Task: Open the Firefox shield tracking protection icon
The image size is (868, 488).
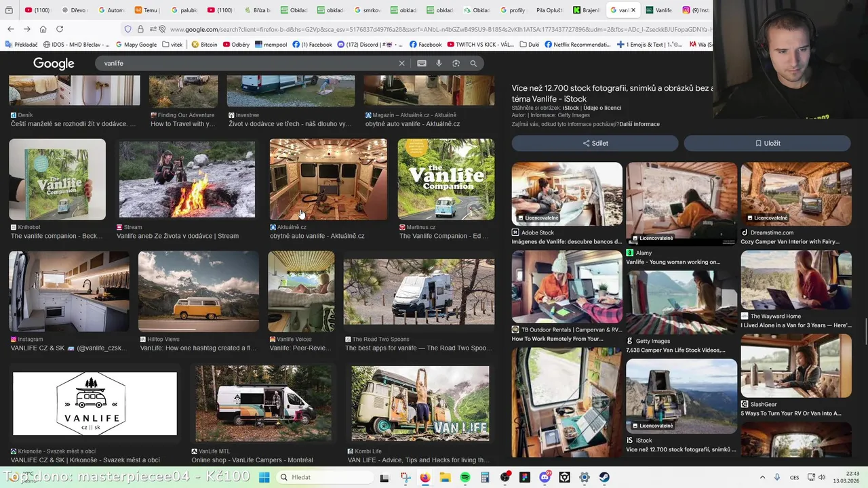Action: pyautogui.click(x=127, y=29)
